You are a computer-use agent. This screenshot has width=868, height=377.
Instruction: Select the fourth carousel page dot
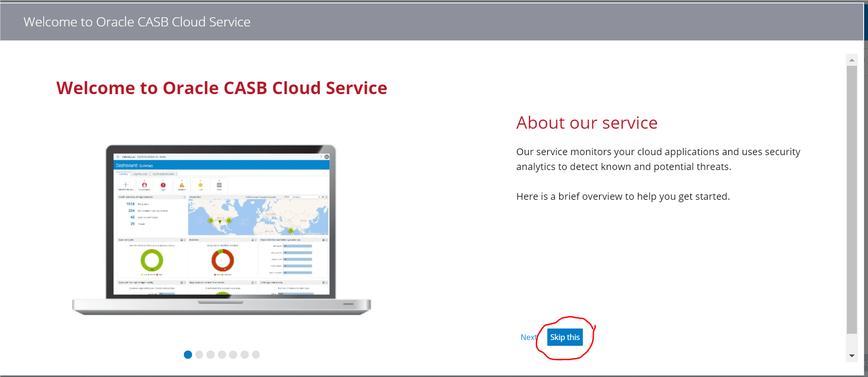[x=222, y=354]
